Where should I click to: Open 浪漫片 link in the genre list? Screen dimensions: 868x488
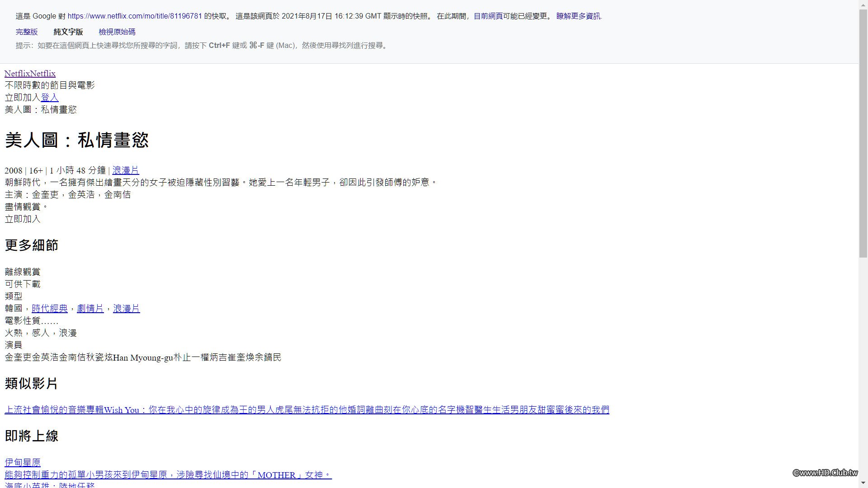[x=127, y=309]
